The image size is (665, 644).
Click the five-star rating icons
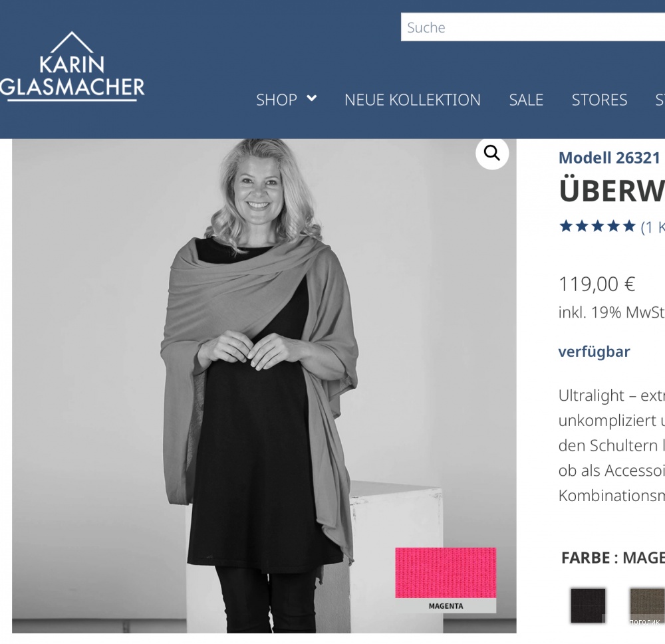597,226
